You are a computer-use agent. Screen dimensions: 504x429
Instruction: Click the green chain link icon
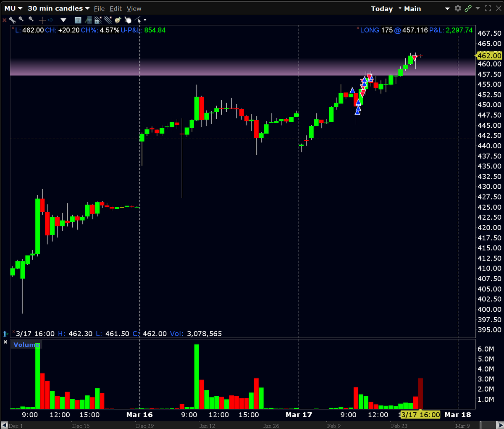click(x=468, y=8)
